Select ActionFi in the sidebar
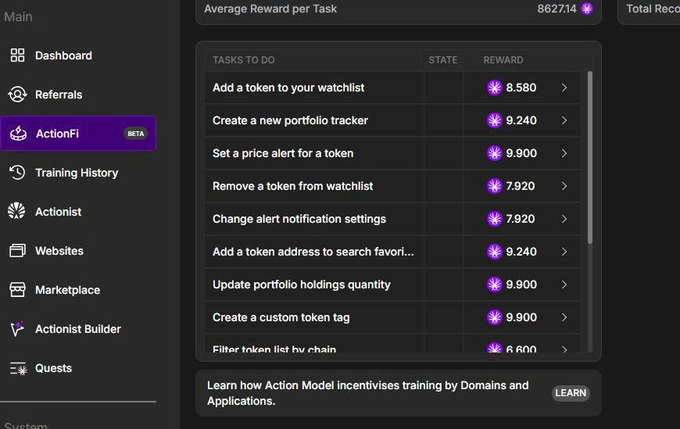The height and width of the screenshot is (429, 680). 78,133
